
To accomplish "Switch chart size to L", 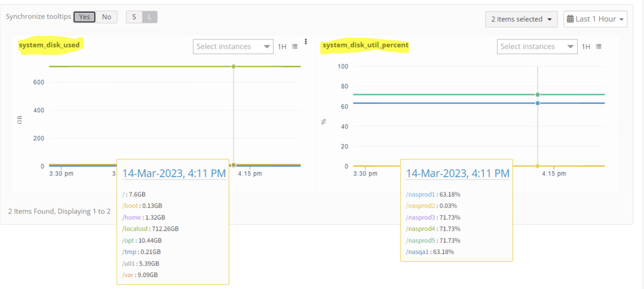I will pyautogui.click(x=150, y=17).
